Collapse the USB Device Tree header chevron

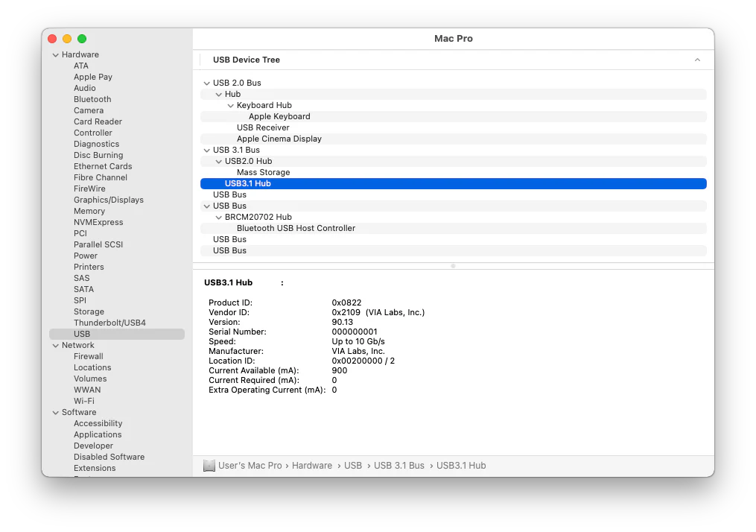click(697, 60)
